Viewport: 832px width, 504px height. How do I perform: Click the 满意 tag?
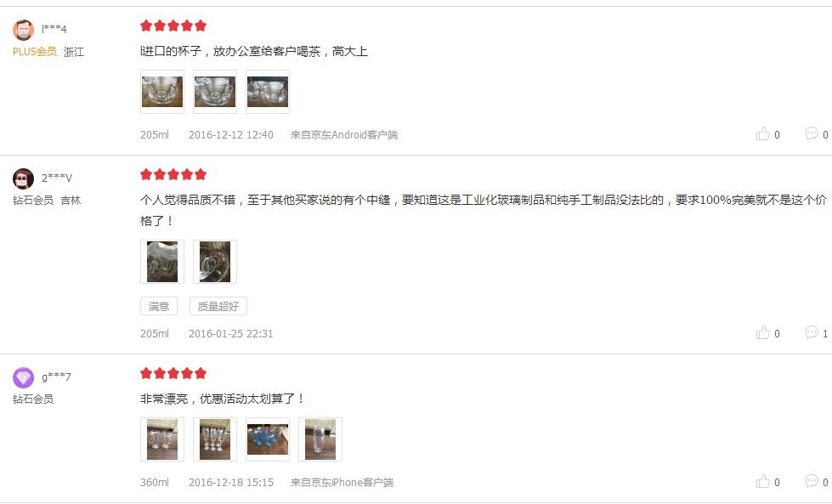point(159,306)
